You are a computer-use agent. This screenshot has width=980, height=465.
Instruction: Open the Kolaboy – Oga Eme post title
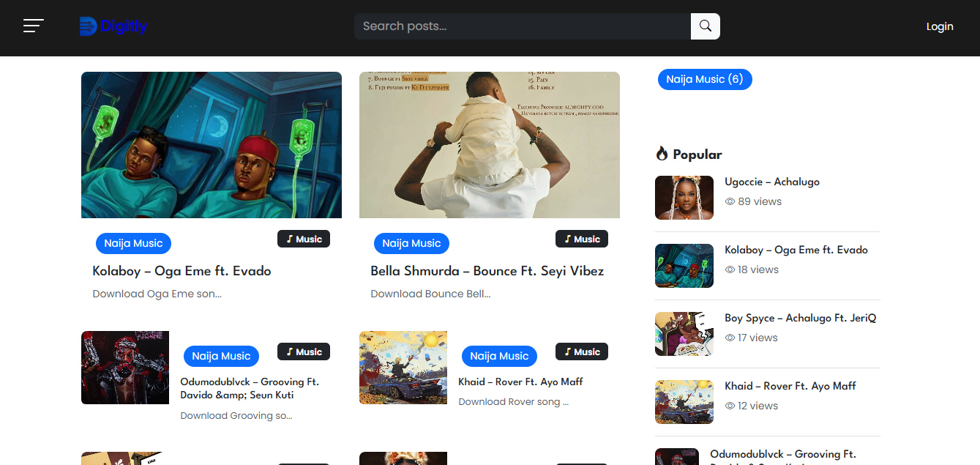pos(182,270)
